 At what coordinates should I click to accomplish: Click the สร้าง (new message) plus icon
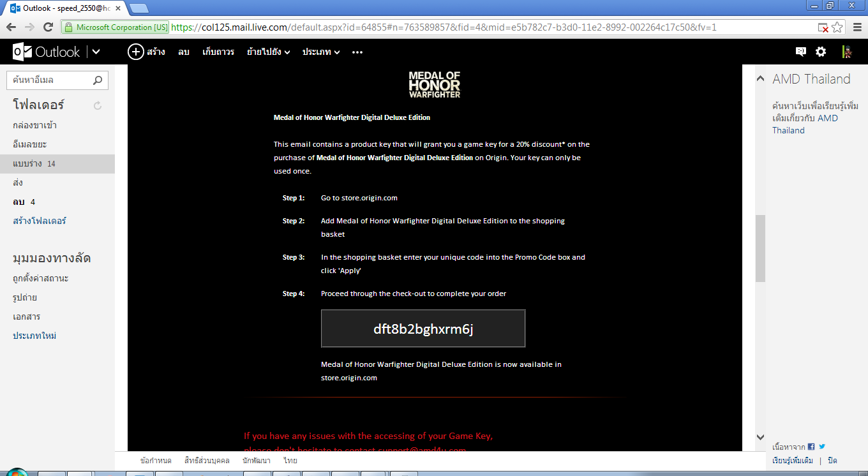(x=135, y=52)
